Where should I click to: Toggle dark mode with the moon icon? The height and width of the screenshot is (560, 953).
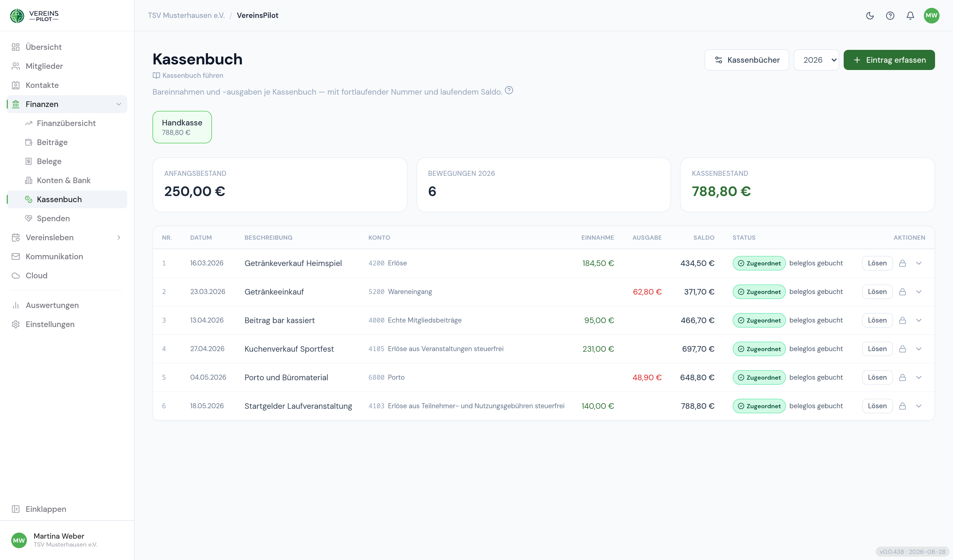pyautogui.click(x=870, y=15)
